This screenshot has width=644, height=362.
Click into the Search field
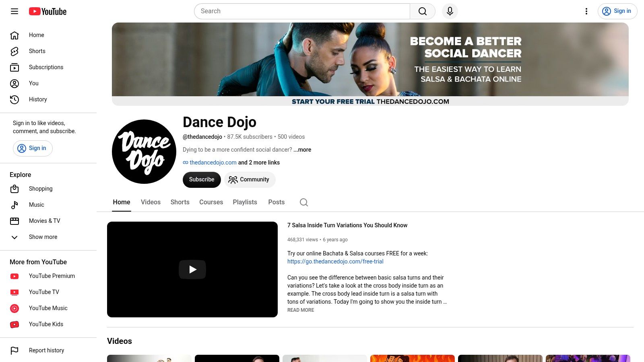pyautogui.click(x=302, y=11)
